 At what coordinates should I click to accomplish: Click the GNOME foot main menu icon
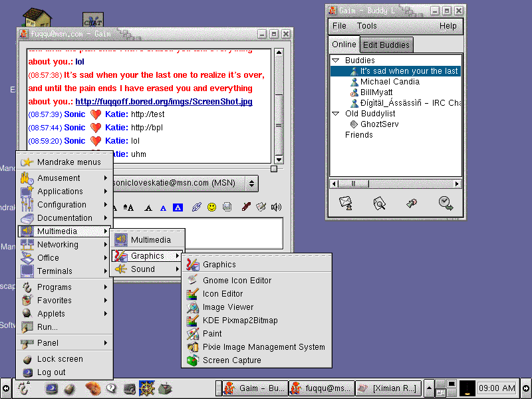pos(23,388)
